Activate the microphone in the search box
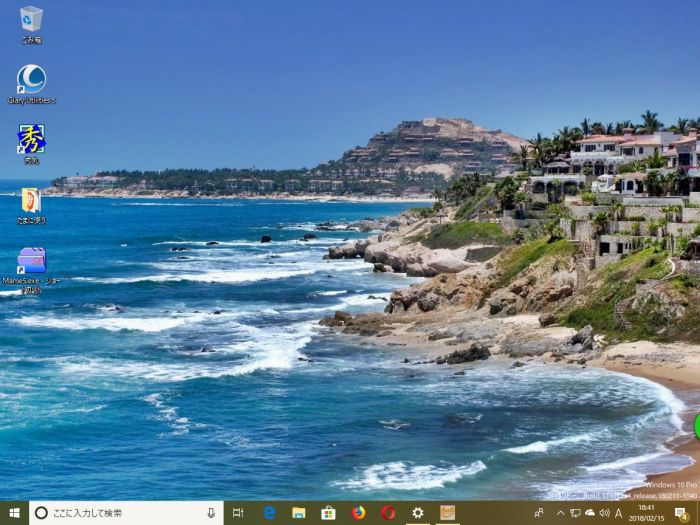 pos(210,512)
